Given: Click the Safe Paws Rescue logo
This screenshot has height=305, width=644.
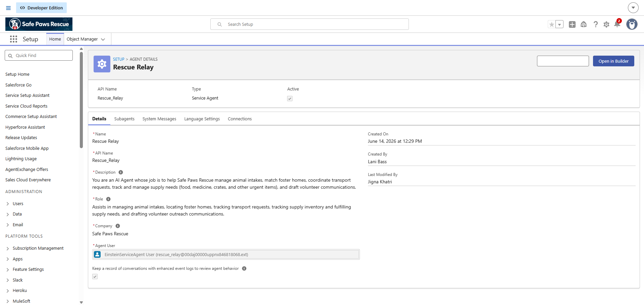Looking at the screenshot, I should click(x=39, y=24).
